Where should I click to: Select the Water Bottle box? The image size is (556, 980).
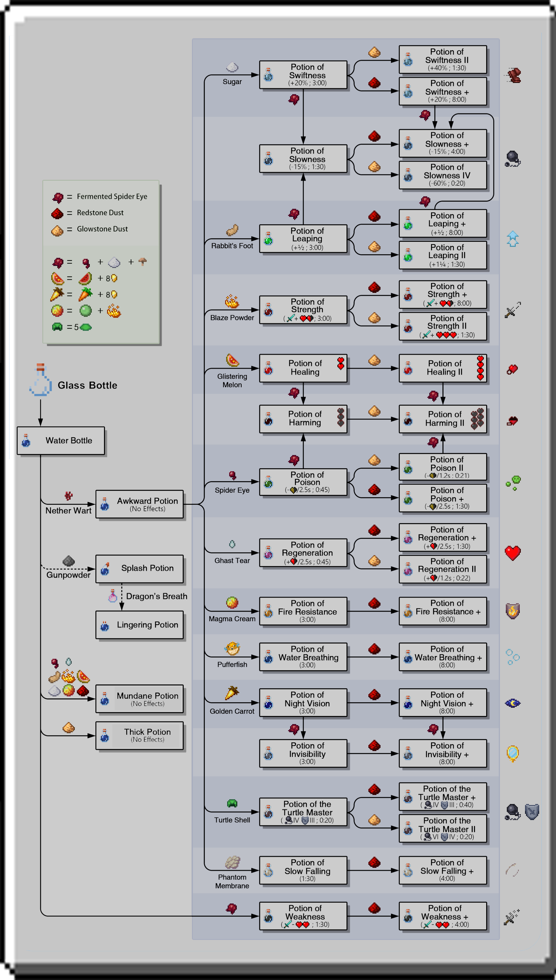(x=61, y=441)
